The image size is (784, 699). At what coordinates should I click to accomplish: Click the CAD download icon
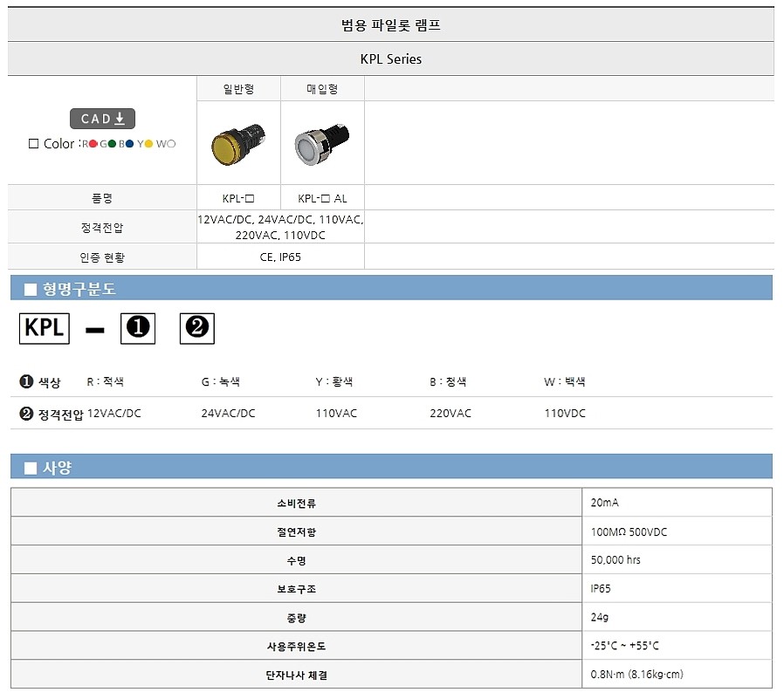(102, 119)
